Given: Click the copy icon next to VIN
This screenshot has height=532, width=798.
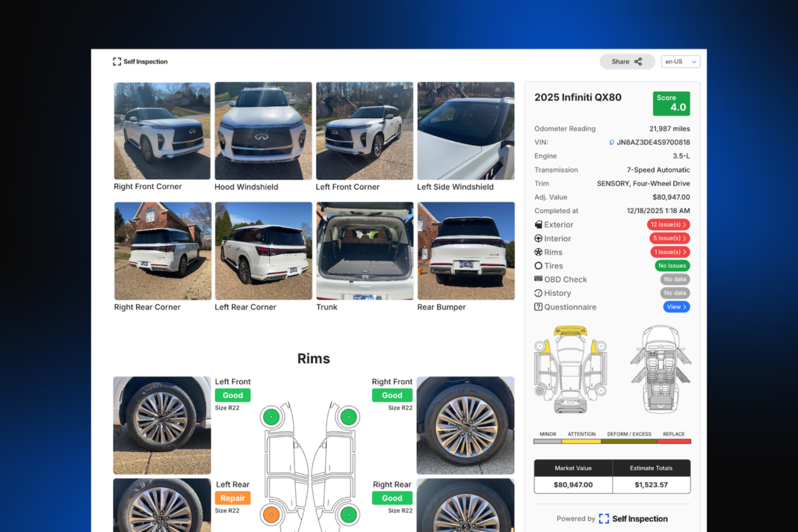Looking at the screenshot, I should click(612, 143).
